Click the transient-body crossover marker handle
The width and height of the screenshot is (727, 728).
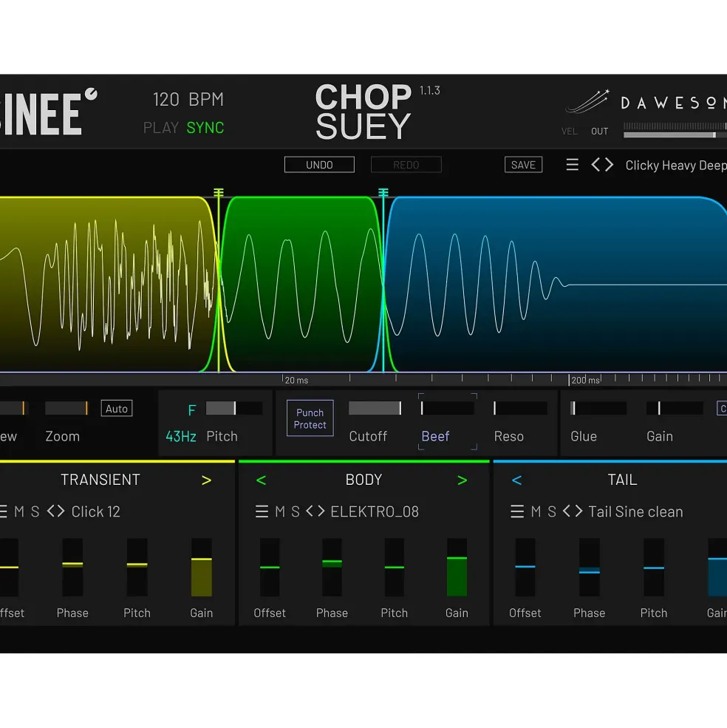point(219,192)
